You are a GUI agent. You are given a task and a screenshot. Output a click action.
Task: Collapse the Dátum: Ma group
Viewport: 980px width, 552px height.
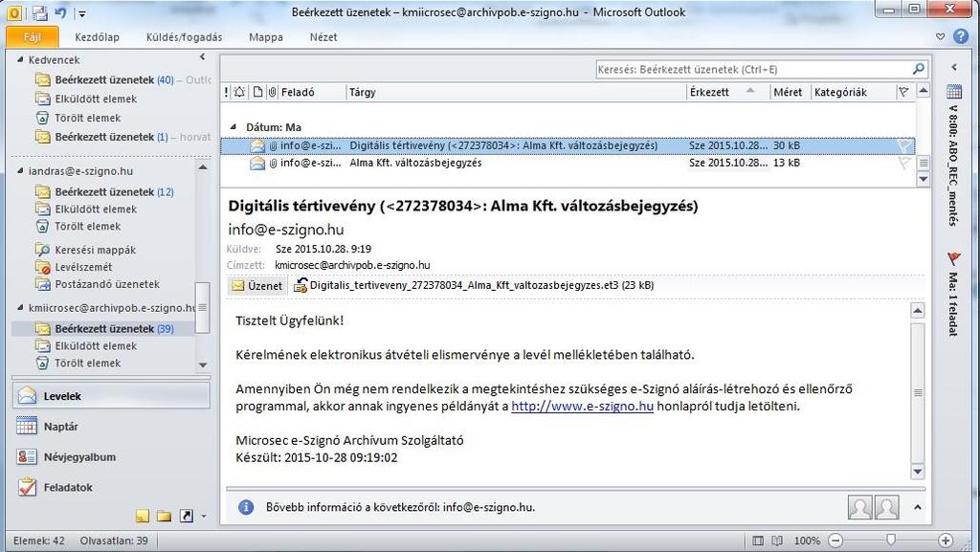(234, 127)
